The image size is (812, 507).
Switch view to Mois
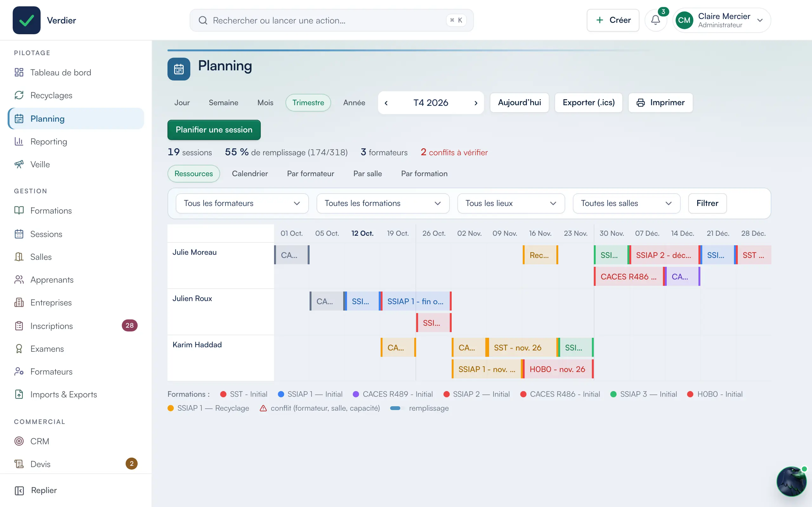tap(265, 103)
